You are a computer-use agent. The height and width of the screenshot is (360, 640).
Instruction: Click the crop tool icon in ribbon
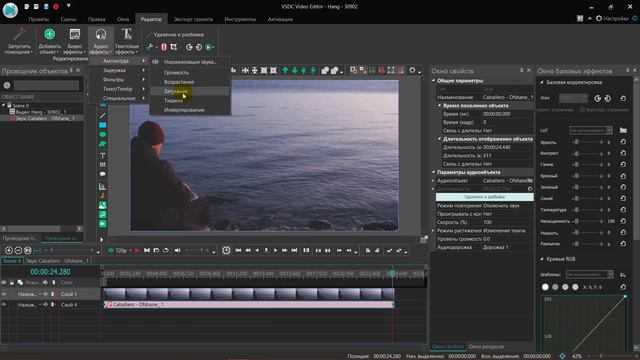[173, 47]
